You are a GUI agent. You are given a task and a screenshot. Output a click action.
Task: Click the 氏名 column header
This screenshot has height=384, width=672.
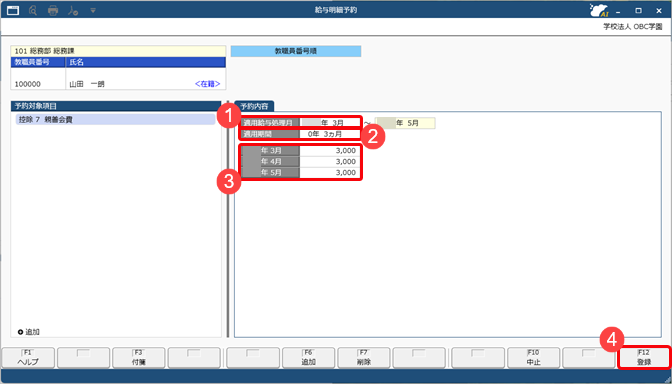click(x=146, y=62)
